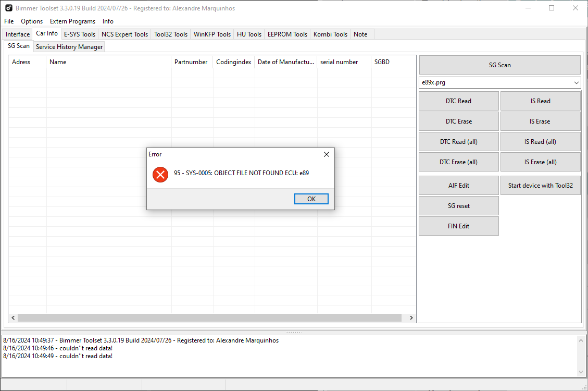
Task: Run DTC Read (all)
Action: [459, 141]
